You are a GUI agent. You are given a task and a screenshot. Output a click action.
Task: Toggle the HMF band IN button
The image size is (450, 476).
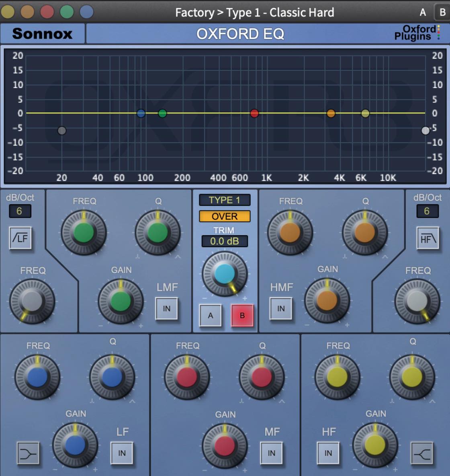pyautogui.click(x=281, y=308)
